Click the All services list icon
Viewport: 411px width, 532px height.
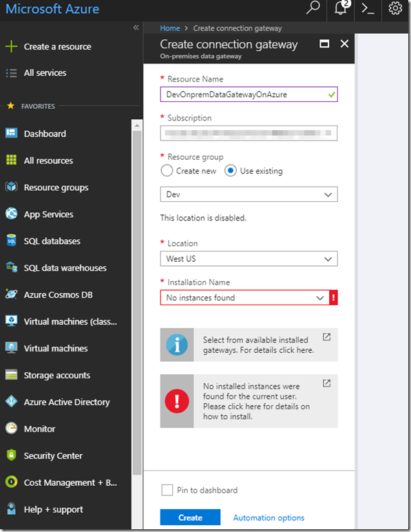coord(11,73)
